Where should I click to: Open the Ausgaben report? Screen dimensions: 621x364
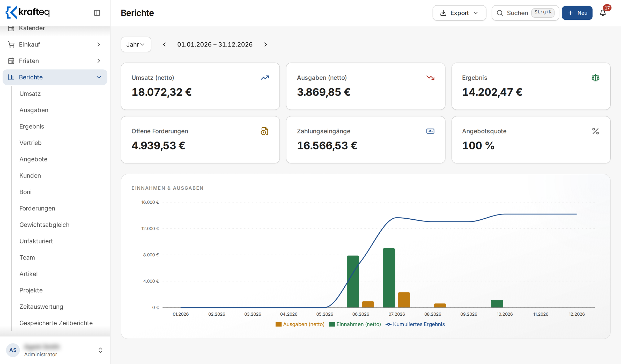[34, 110]
